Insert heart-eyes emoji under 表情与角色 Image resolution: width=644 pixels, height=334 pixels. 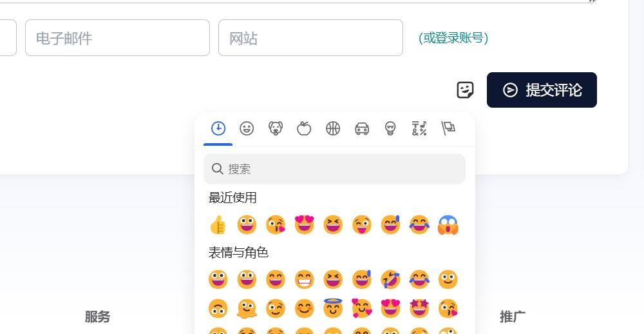391,308
